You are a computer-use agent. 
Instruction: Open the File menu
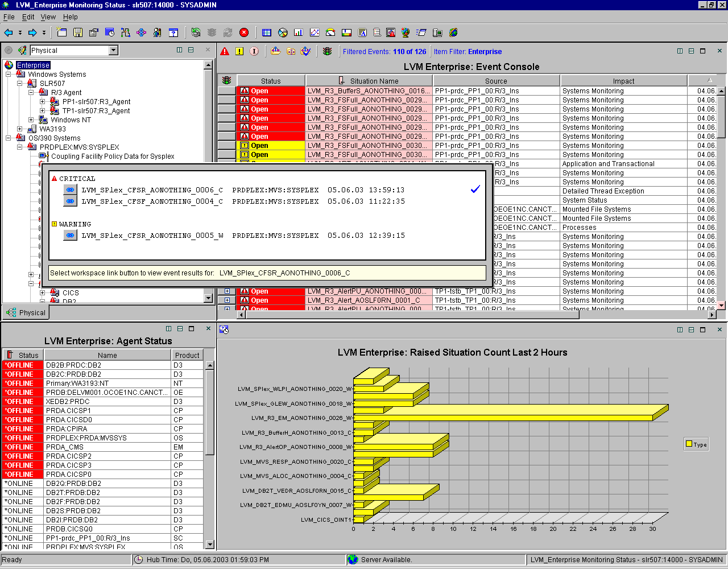click(x=9, y=17)
